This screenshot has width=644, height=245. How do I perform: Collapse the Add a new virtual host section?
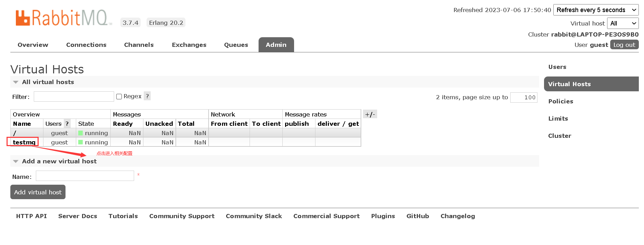[59, 161]
